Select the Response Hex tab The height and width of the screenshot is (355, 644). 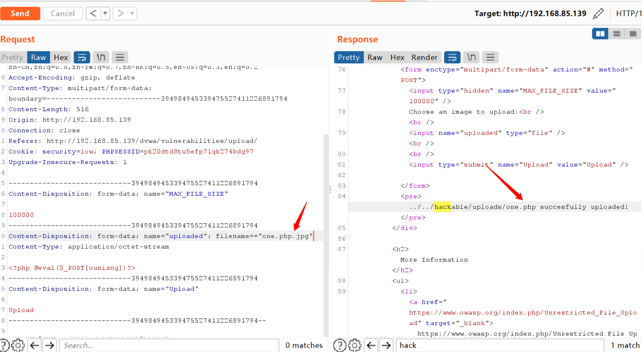[x=397, y=58]
